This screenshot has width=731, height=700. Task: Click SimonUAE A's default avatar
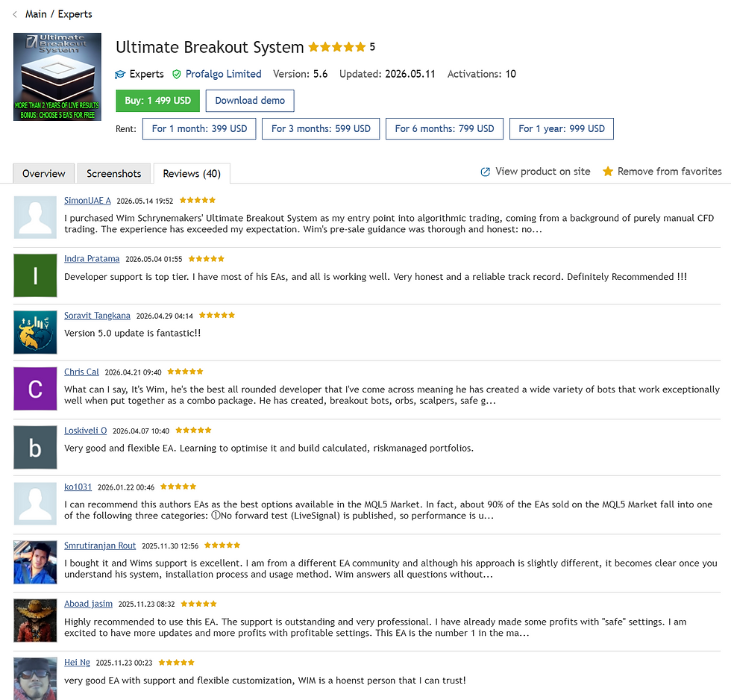[x=36, y=217]
